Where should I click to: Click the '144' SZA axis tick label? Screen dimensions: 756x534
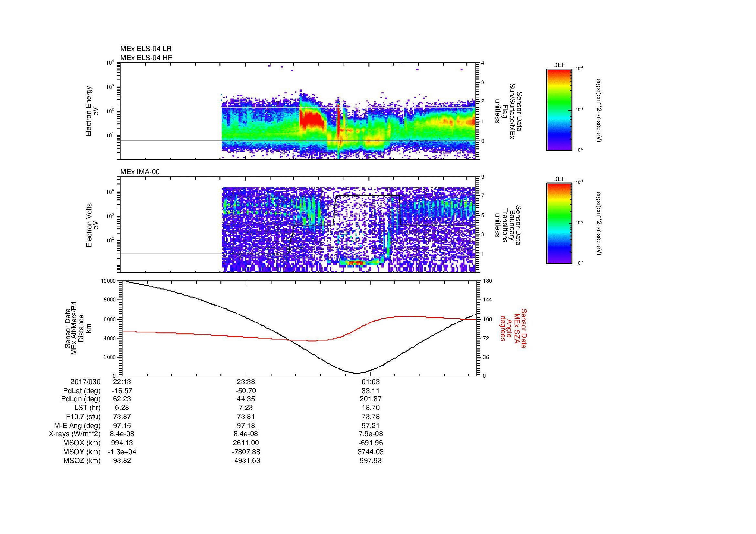pos(487,300)
